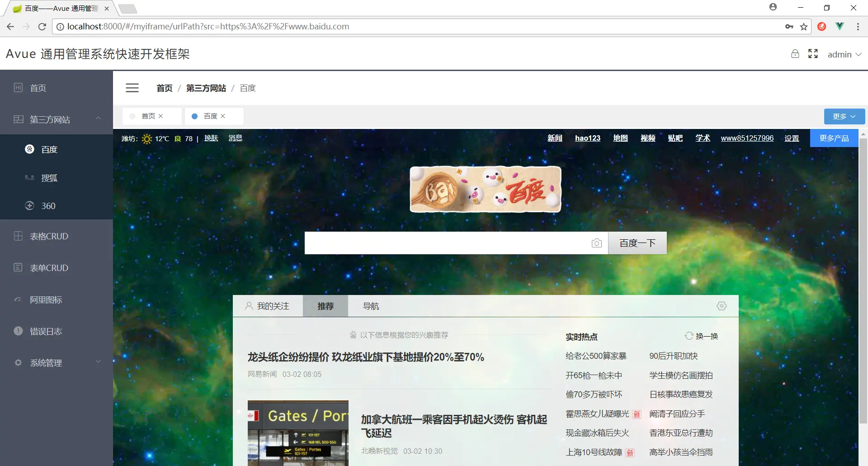
Task: Lock the screen with the padlock icon
Action: pos(795,54)
